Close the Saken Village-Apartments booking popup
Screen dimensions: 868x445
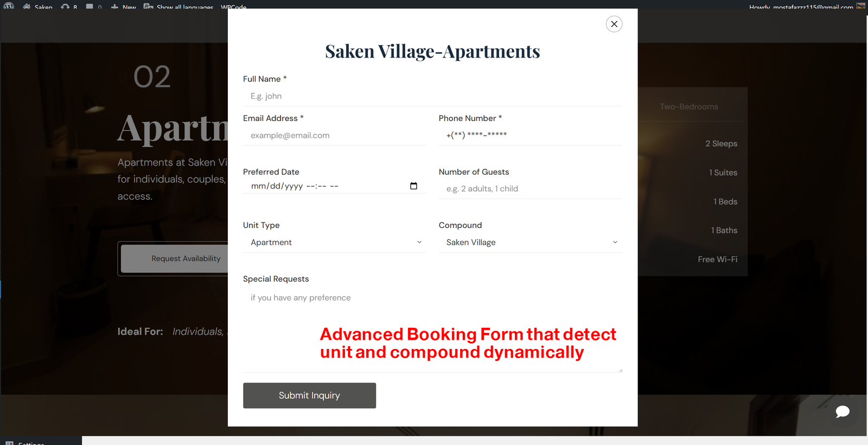(x=614, y=24)
